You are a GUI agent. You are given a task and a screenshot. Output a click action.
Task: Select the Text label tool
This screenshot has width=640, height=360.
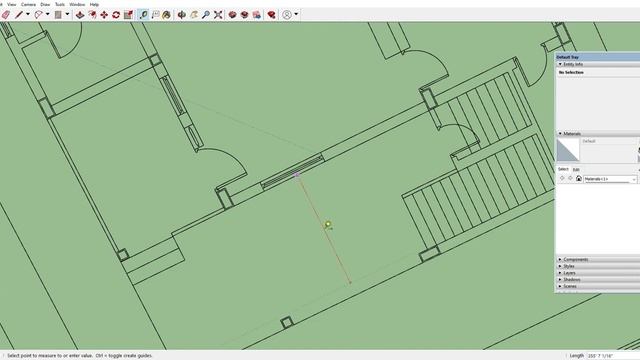156,15
